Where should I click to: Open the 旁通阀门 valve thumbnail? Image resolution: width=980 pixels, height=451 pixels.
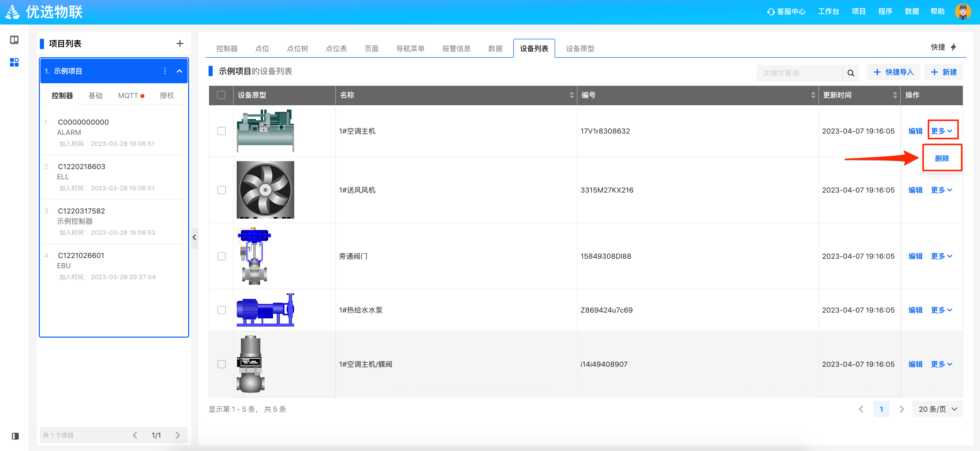[x=254, y=256]
